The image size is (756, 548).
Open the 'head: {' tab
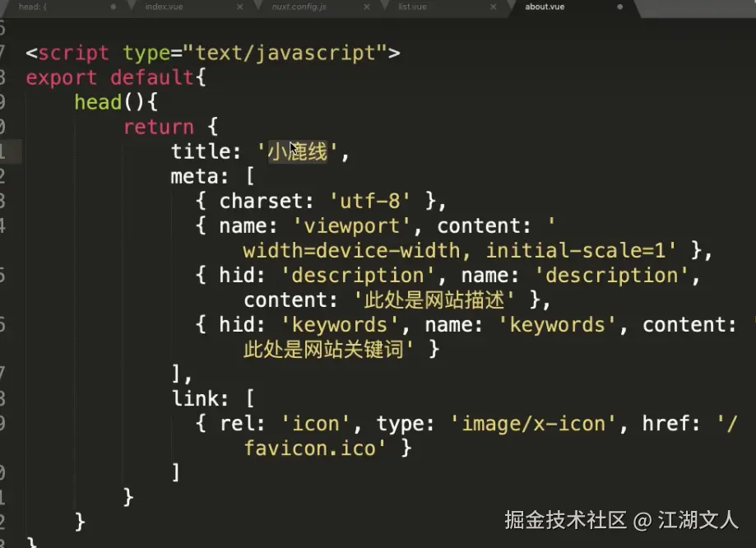click(32, 7)
